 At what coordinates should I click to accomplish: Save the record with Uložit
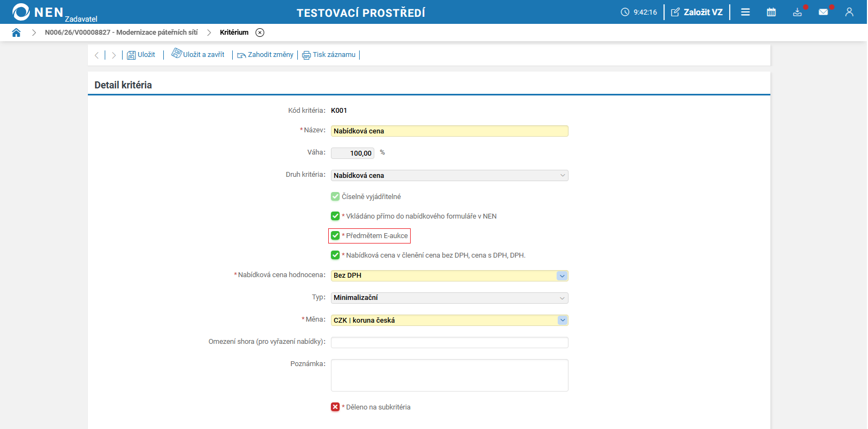point(141,55)
